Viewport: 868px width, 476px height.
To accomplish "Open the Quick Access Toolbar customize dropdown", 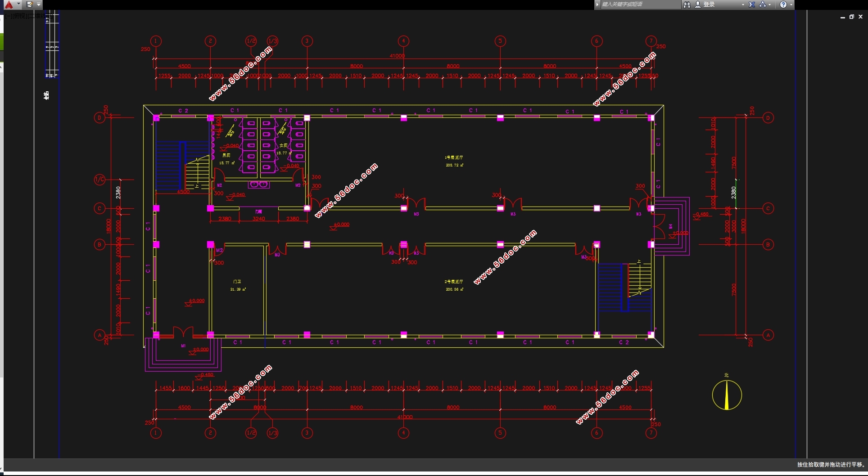I will pyautogui.click(x=39, y=4).
